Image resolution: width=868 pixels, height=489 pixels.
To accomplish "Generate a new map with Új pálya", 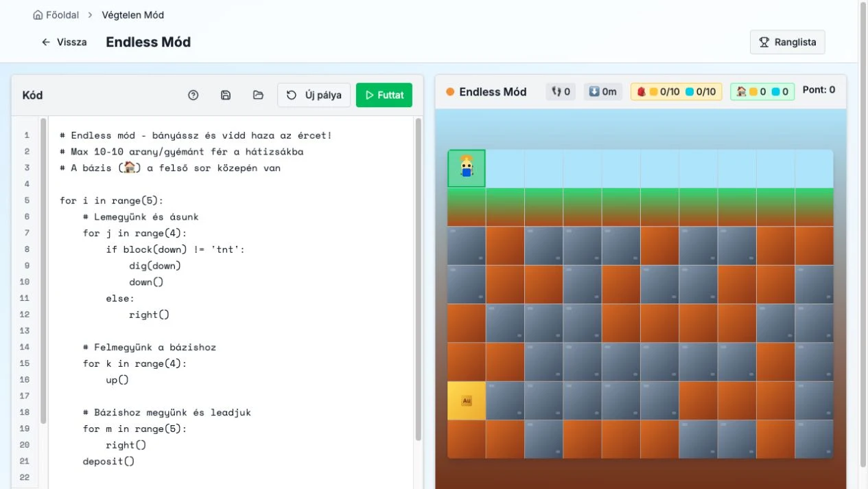I will point(314,95).
